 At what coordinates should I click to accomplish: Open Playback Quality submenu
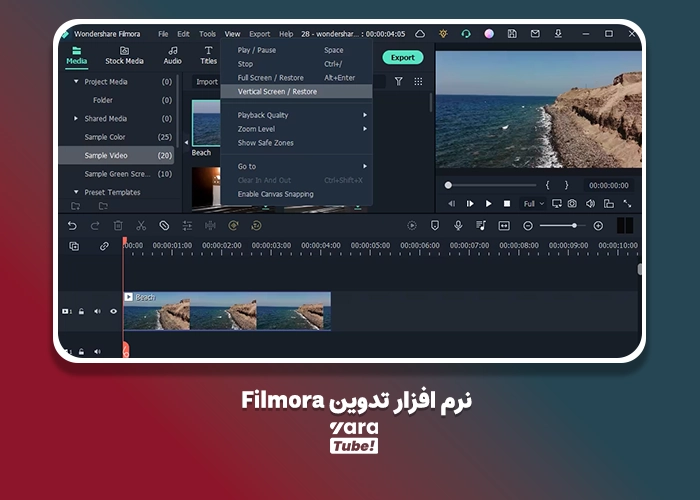pyautogui.click(x=296, y=115)
